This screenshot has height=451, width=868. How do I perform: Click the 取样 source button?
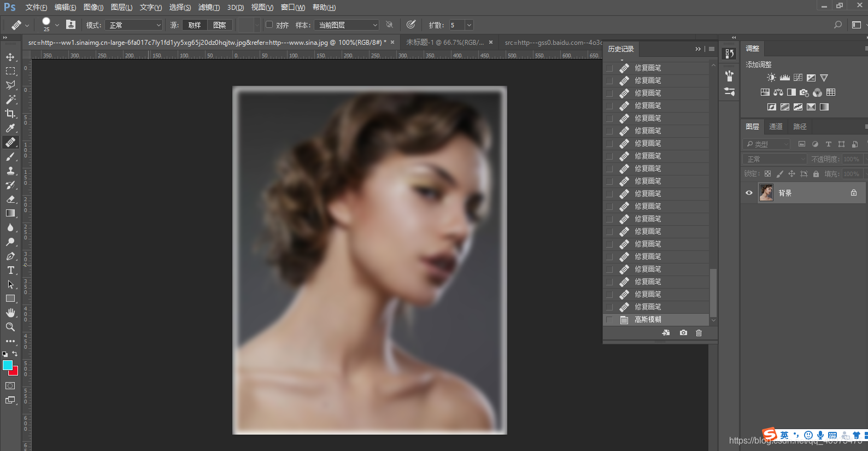pyautogui.click(x=195, y=25)
